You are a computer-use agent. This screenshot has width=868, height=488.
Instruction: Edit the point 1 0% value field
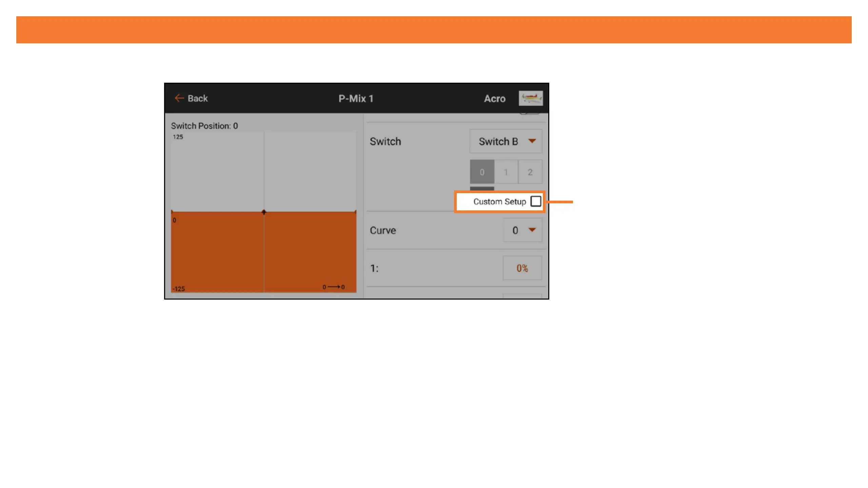coord(522,268)
